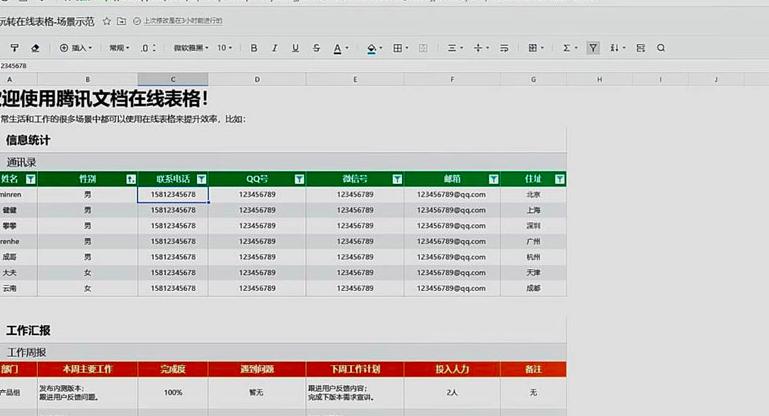Open the 性别 column filter
This screenshot has width=769, height=416.
pos(131,180)
